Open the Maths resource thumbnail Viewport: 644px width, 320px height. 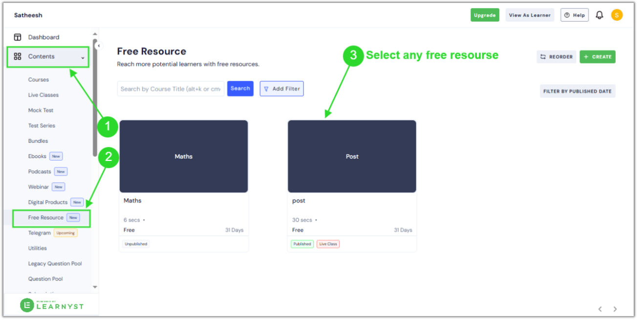184,157
